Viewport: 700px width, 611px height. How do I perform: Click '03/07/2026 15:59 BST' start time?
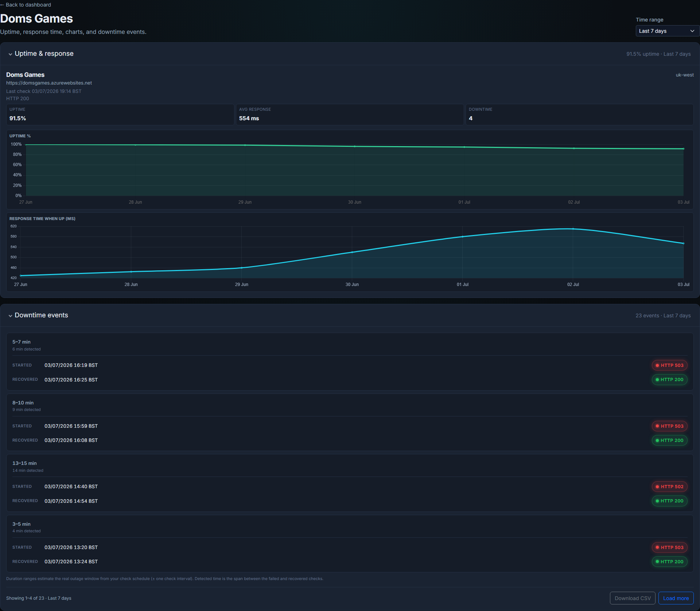[x=71, y=426]
